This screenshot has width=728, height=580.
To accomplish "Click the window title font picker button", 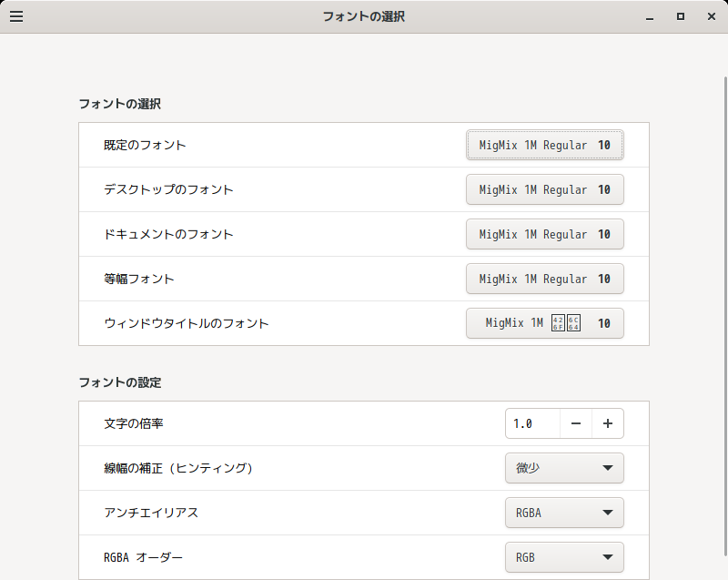I will pos(545,323).
